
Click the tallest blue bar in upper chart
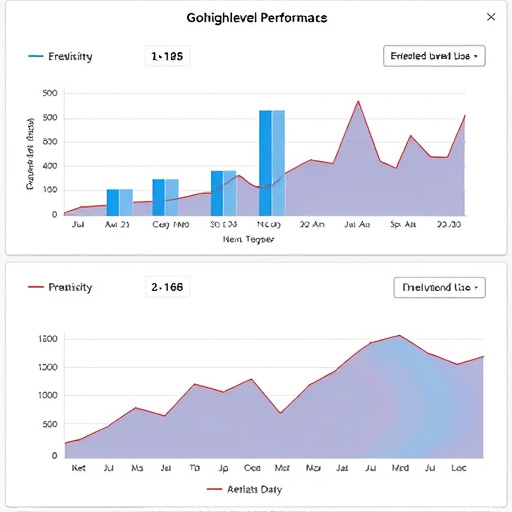pos(272,163)
